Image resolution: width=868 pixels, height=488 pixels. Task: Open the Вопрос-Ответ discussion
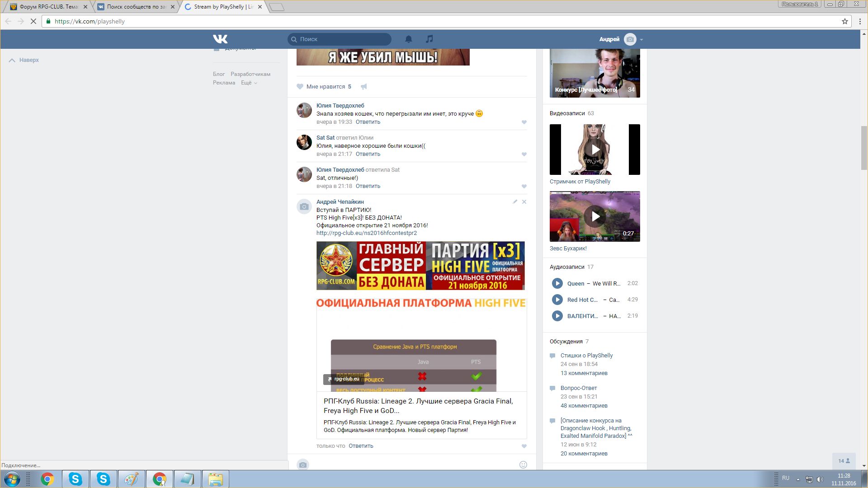point(579,388)
